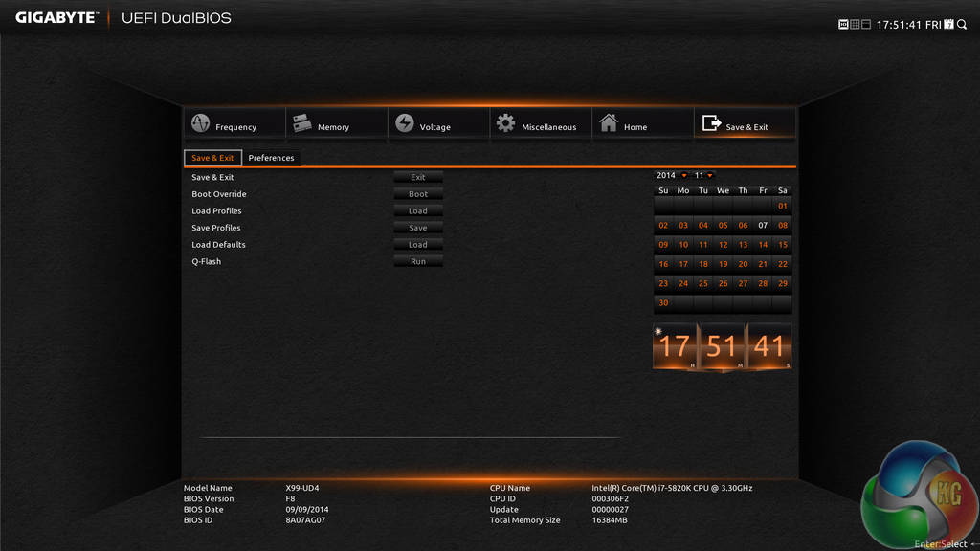
Task: Open the Save & Exit main menu
Action: click(x=745, y=123)
